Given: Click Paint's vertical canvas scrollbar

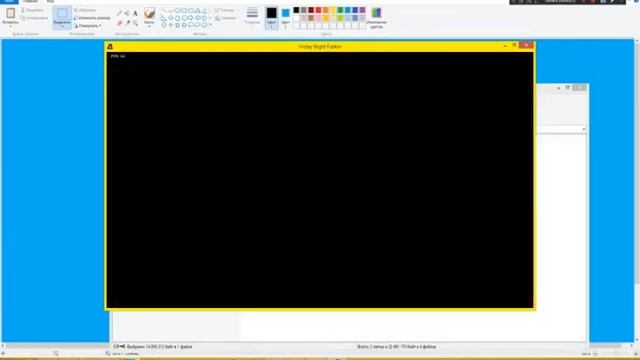Looking at the screenshot, I should [637, 163].
